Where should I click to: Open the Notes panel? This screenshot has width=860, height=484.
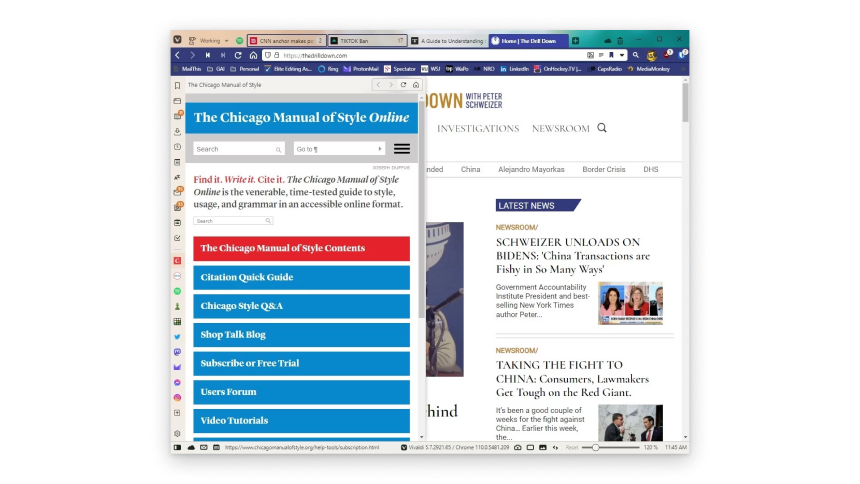pyautogui.click(x=177, y=162)
